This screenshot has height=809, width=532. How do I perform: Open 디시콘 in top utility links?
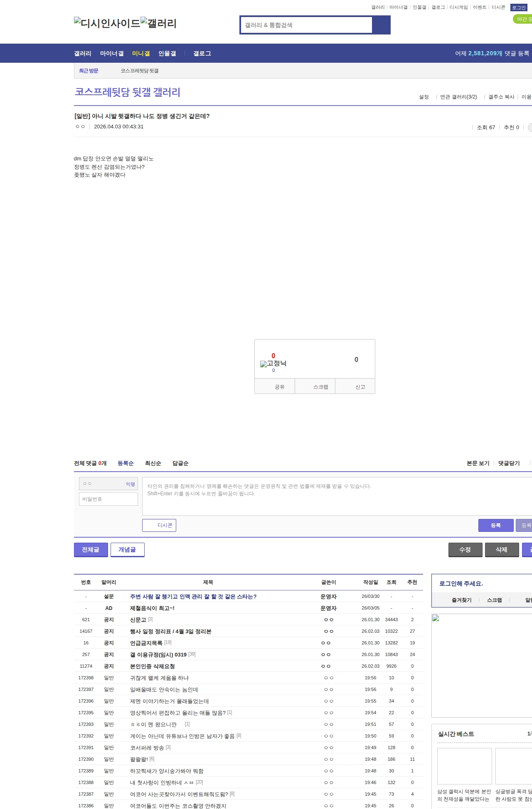[x=498, y=7]
